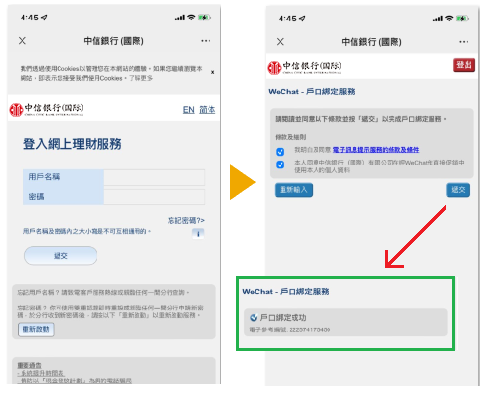Submit the login form with the 遞交 button
The image size is (487, 394).
click(61, 256)
